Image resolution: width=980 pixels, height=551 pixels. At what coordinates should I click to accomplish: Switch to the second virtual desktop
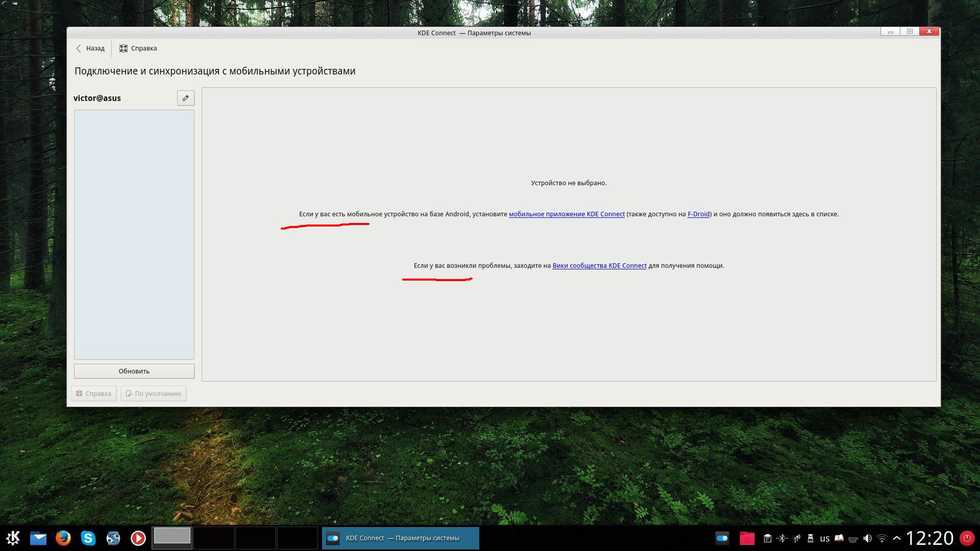[x=214, y=538]
